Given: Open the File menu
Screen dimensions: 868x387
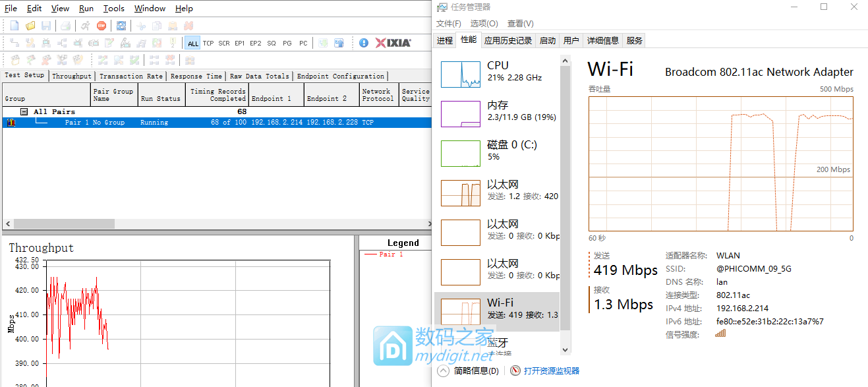Looking at the screenshot, I should click(x=11, y=9).
